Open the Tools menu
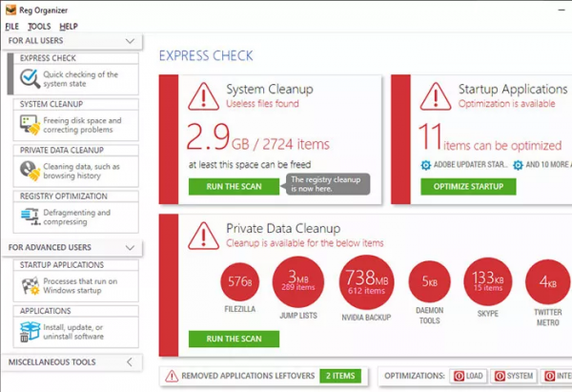The height and width of the screenshot is (392, 572). click(x=39, y=26)
